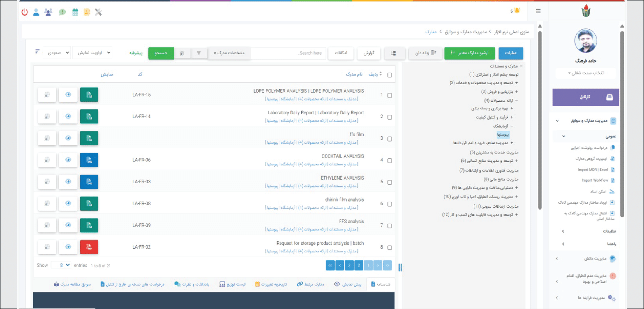Open the اولویت نمایش sort dropdown

click(92, 53)
